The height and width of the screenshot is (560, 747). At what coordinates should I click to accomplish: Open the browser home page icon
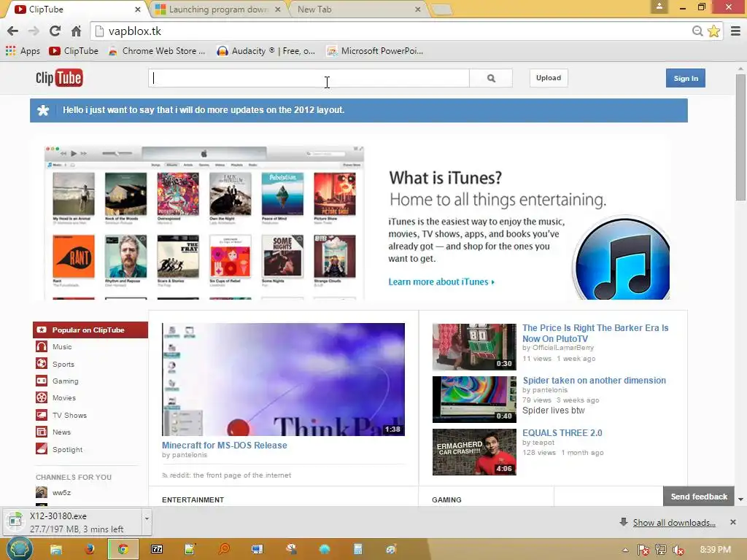[76, 31]
